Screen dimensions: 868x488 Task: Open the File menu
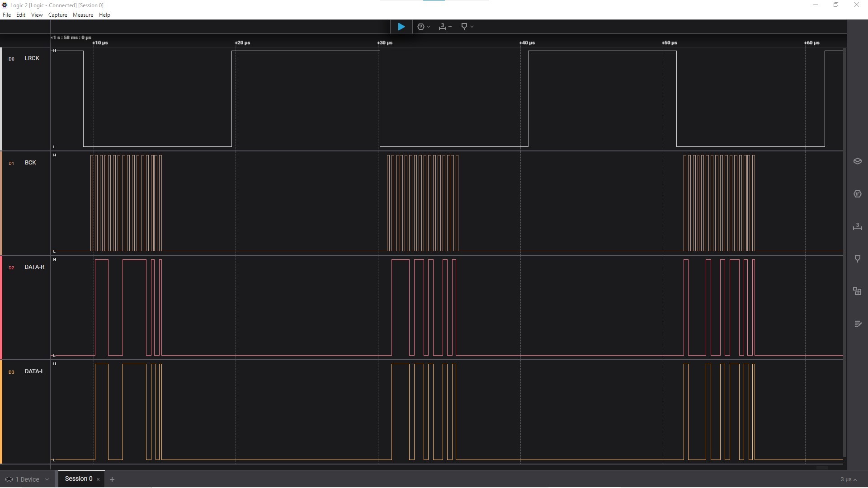coord(7,15)
